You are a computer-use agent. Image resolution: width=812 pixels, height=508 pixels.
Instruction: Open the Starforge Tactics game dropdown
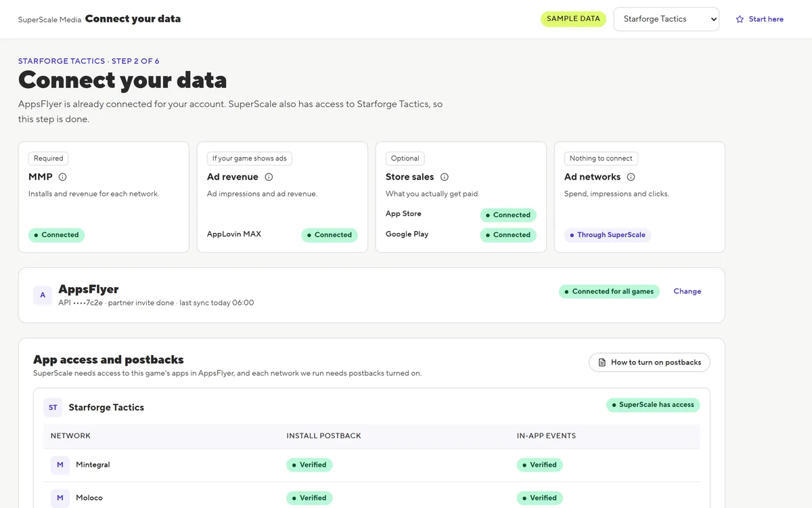[667, 19]
